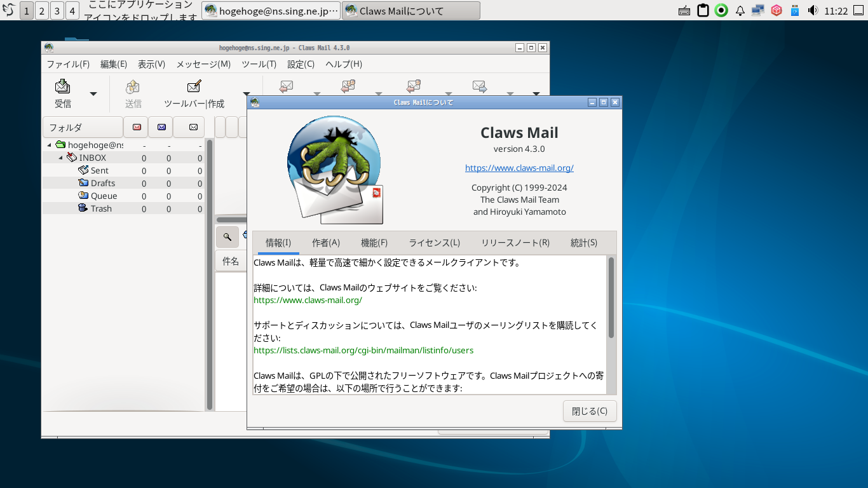The image size is (868, 488).
Task: Open the Receive button dropdown arrow
Action: (93, 93)
